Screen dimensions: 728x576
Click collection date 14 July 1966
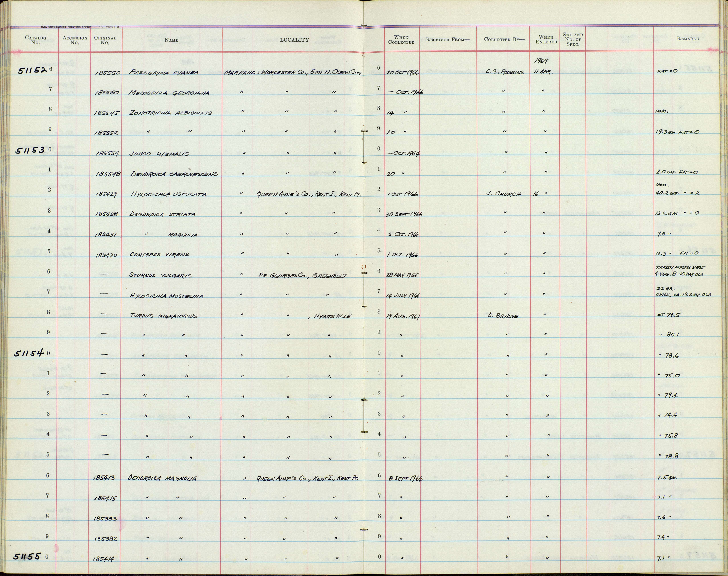click(403, 296)
